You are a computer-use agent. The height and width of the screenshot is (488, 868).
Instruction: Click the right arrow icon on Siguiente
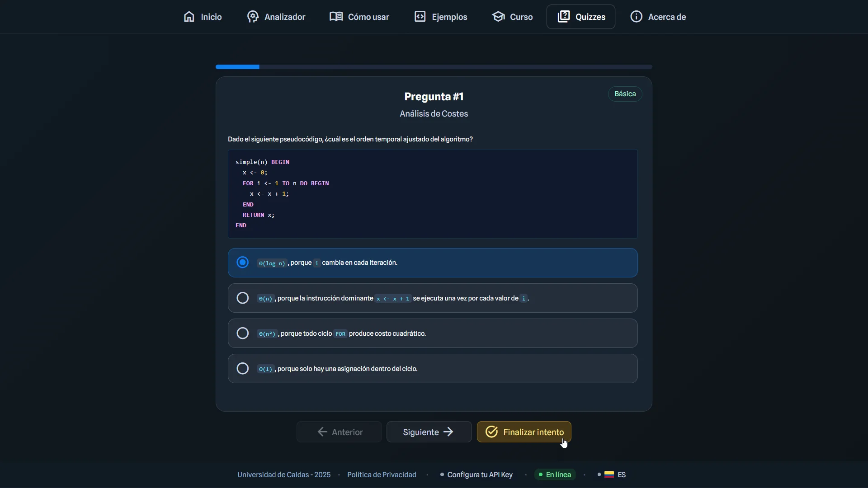pyautogui.click(x=448, y=432)
